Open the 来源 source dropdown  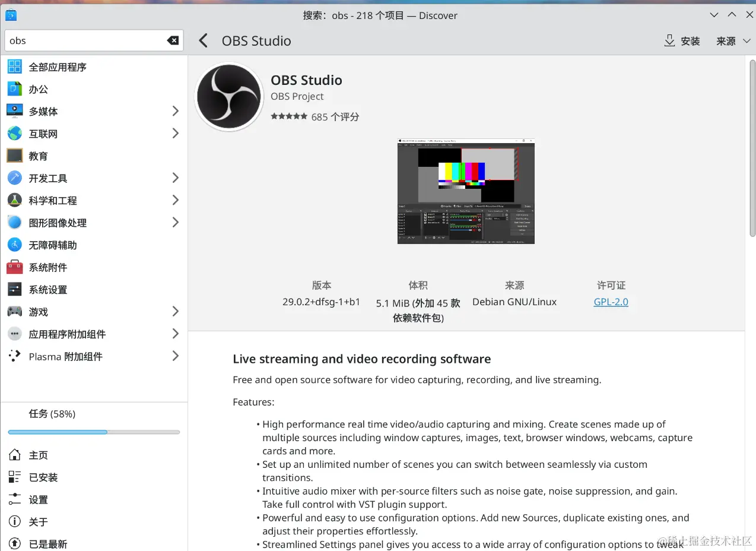point(733,41)
